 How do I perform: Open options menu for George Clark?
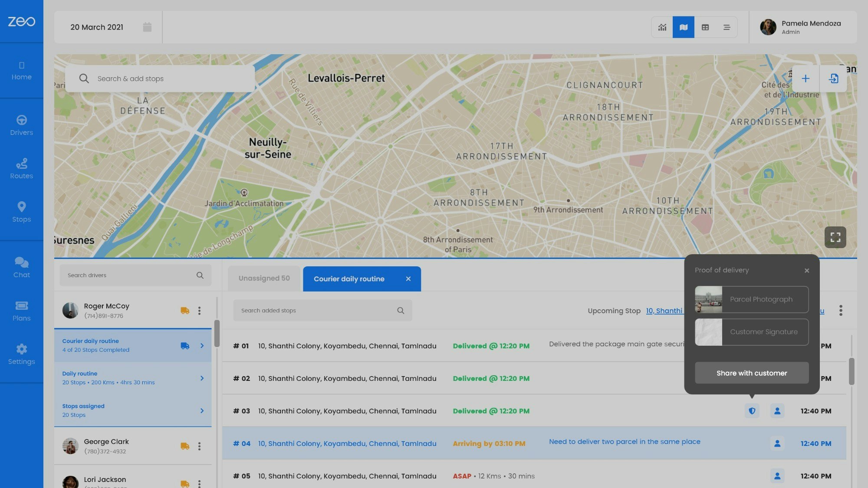coord(199,446)
